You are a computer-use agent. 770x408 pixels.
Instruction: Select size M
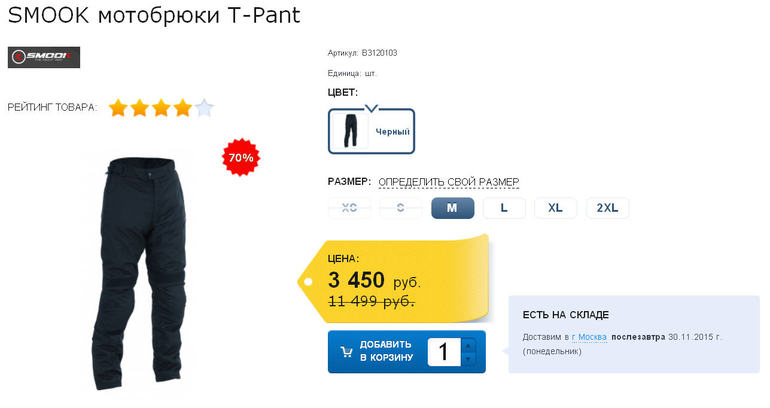(453, 208)
